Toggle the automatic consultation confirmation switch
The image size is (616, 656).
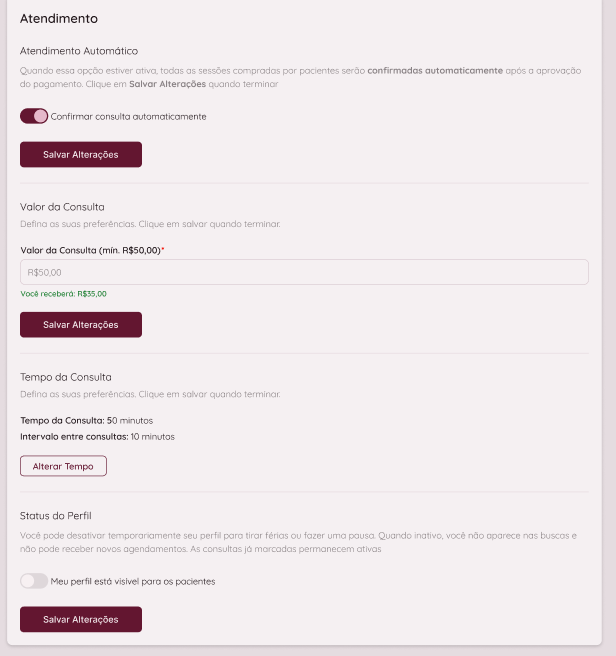point(34,116)
